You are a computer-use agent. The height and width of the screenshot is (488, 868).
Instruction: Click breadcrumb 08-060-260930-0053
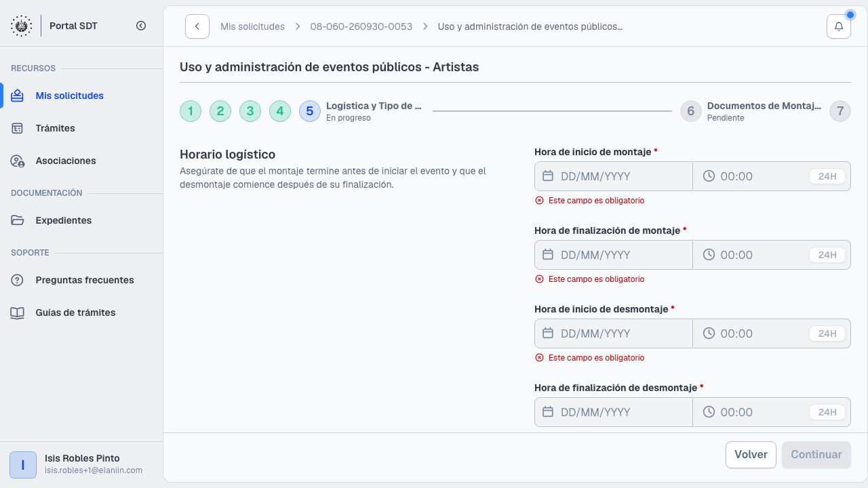pyautogui.click(x=361, y=26)
